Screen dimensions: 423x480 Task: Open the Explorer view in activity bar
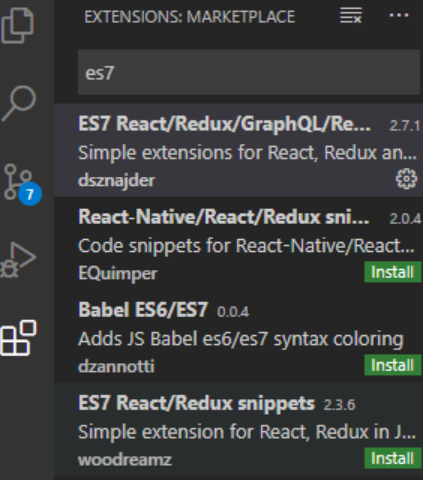[x=18, y=26]
